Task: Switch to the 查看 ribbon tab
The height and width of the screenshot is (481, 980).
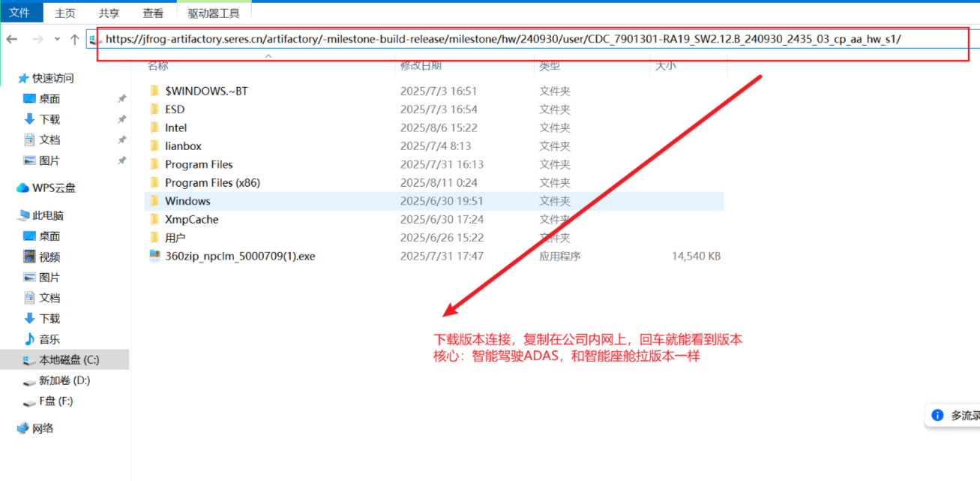Action: click(x=153, y=14)
